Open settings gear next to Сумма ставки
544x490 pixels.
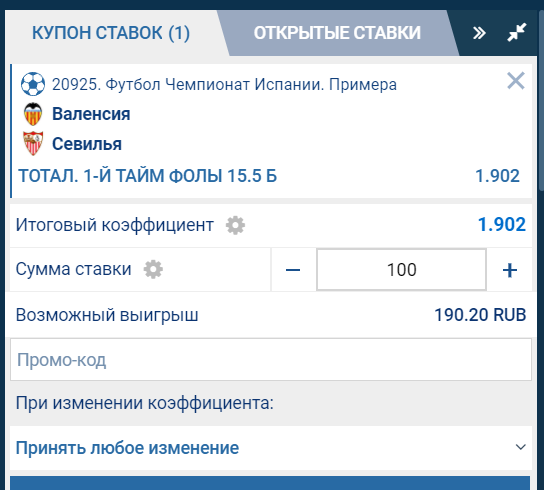click(153, 269)
